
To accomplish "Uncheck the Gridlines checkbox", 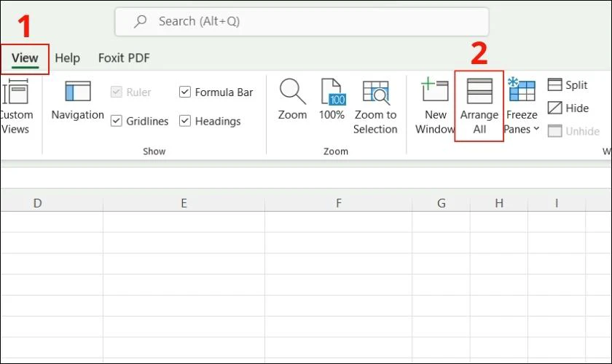I will point(117,121).
